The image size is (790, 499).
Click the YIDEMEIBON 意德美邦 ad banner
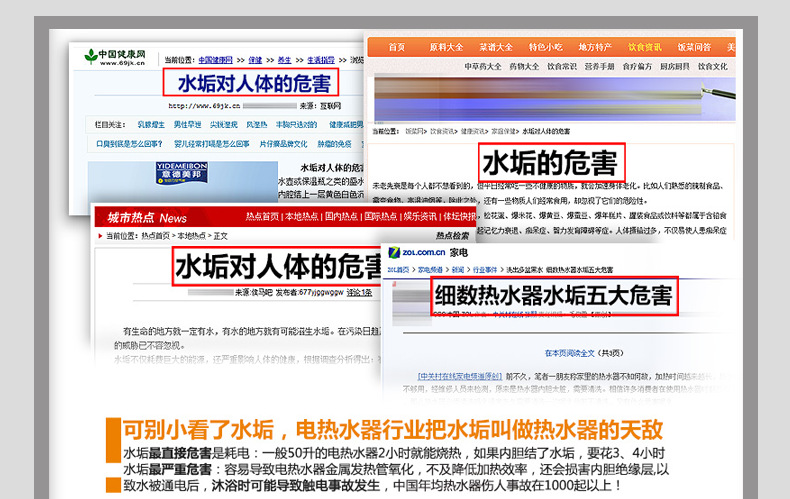click(181, 173)
